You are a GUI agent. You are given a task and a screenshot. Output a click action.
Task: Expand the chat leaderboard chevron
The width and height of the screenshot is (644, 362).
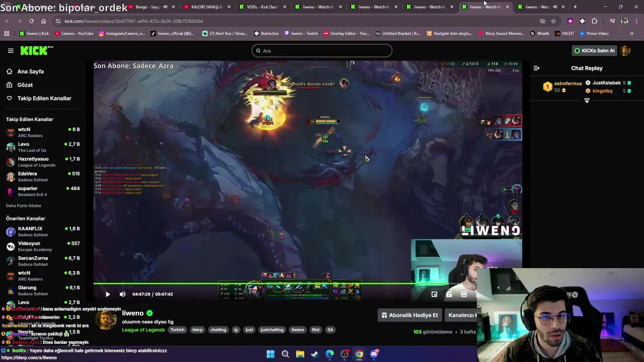pyautogui.click(x=587, y=101)
